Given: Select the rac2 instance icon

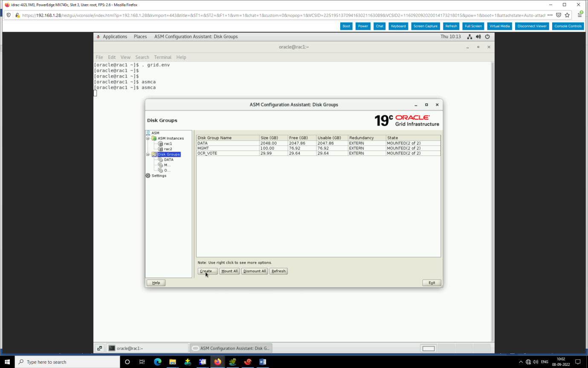Looking at the screenshot, I should pos(161,149).
